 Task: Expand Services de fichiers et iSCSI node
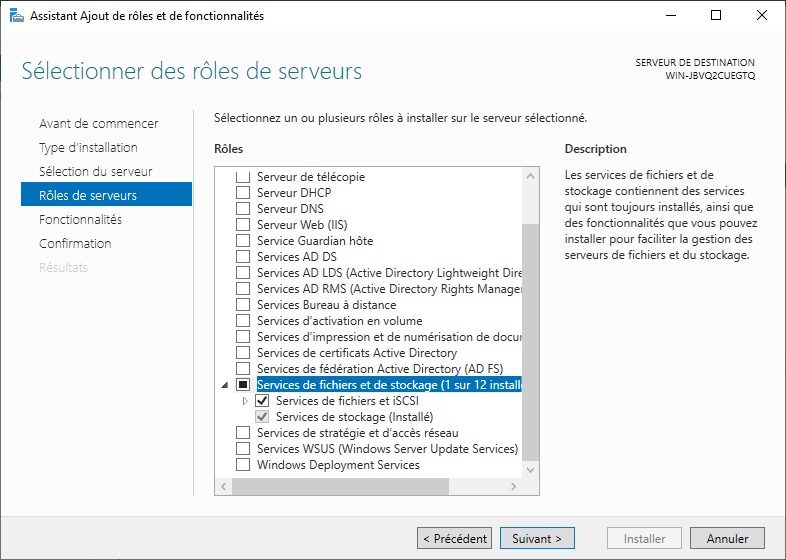(x=245, y=401)
